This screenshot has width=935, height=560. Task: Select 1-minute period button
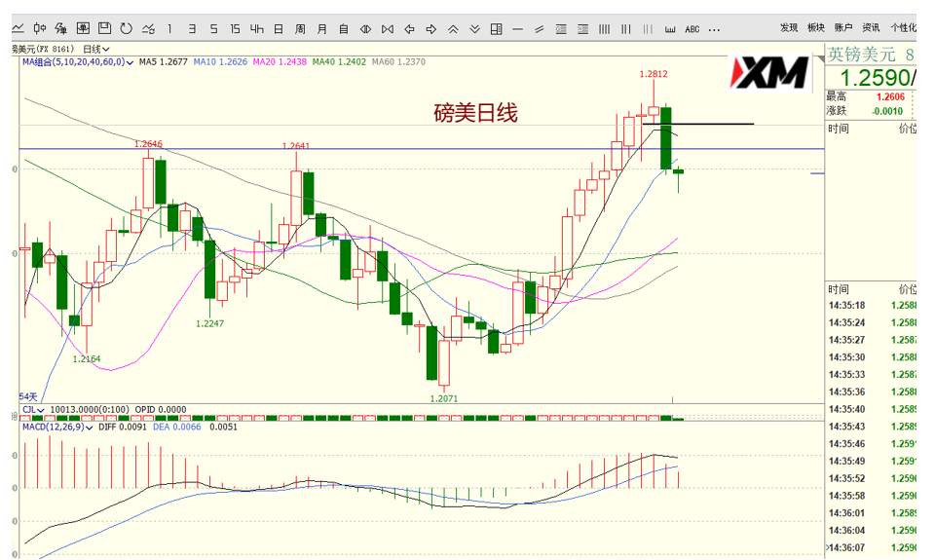(x=169, y=28)
